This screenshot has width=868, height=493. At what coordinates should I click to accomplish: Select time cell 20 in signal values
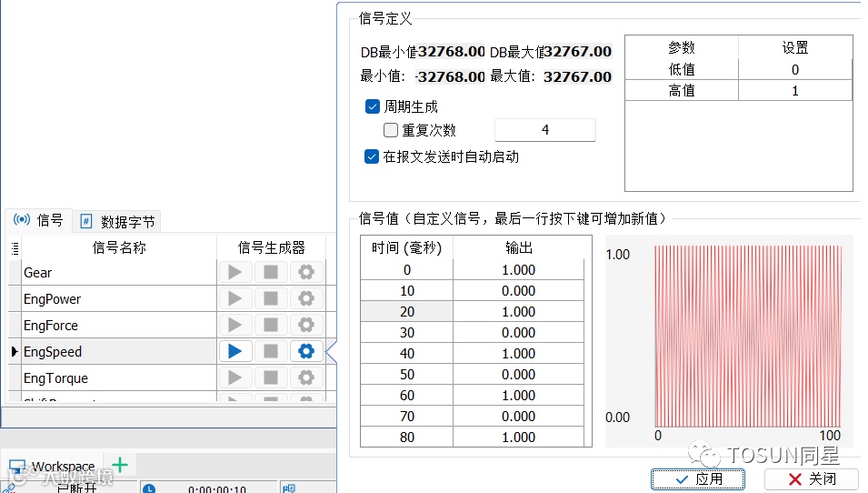point(407,312)
